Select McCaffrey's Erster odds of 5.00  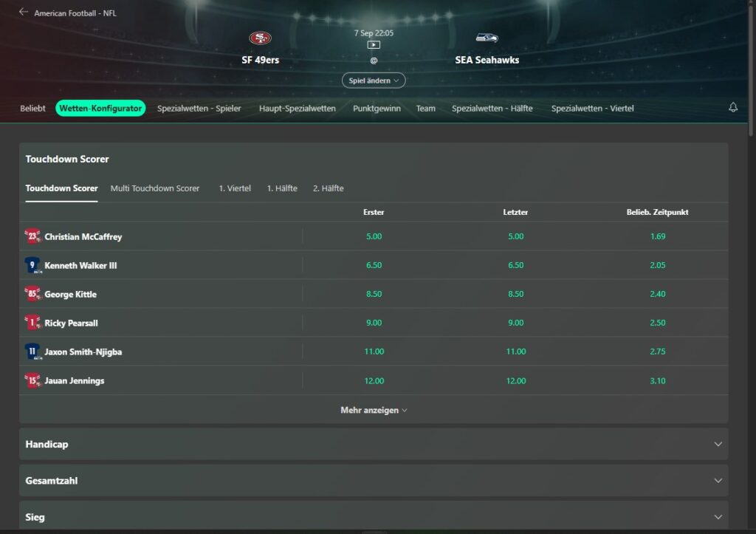point(374,236)
